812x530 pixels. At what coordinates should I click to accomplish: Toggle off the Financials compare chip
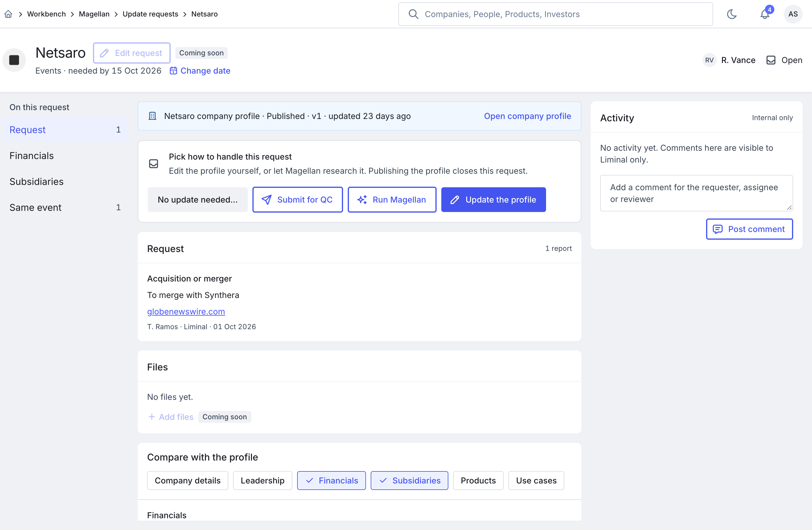(x=331, y=481)
